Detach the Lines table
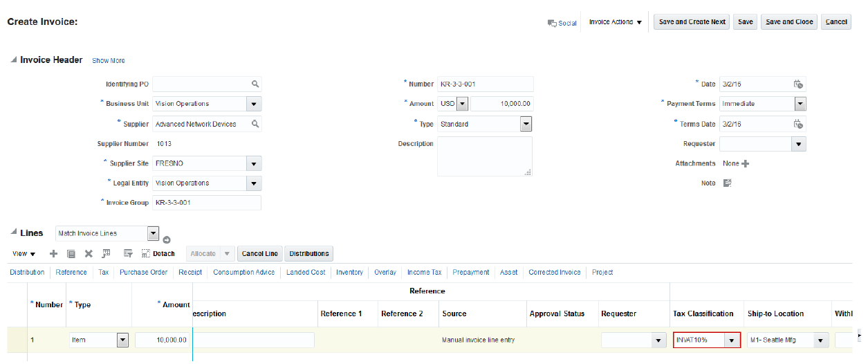The image size is (868, 364). (x=158, y=254)
